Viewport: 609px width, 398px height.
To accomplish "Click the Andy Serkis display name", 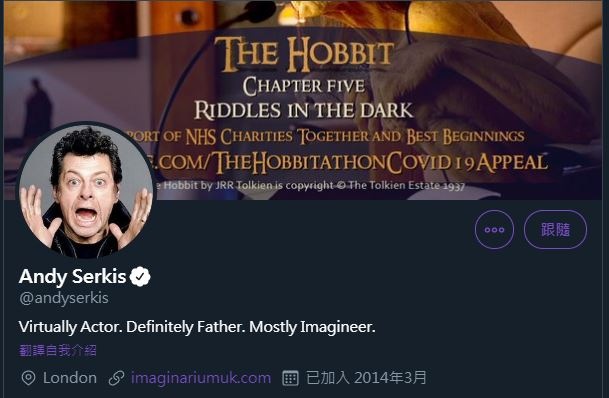I will 72,276.
